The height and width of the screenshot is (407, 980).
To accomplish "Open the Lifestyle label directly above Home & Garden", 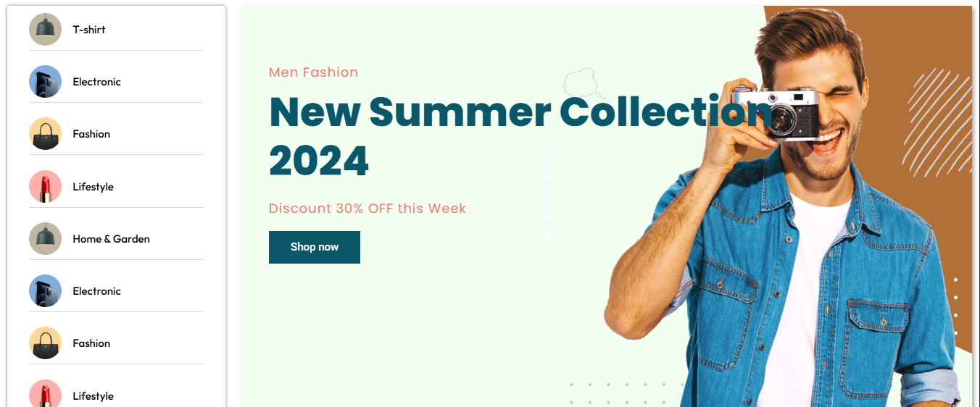I will [93, 187].
